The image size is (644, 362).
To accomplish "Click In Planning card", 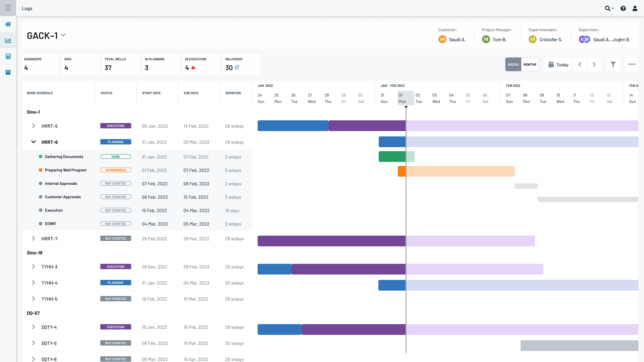I will coord(161,64).
